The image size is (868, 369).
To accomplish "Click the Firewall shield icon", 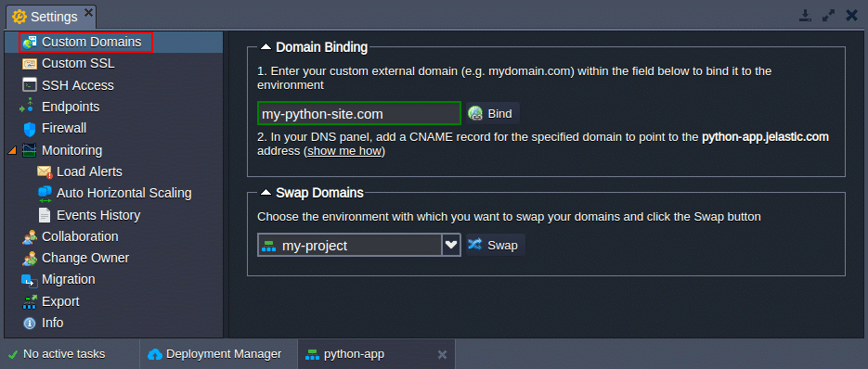I will (30, 129).
